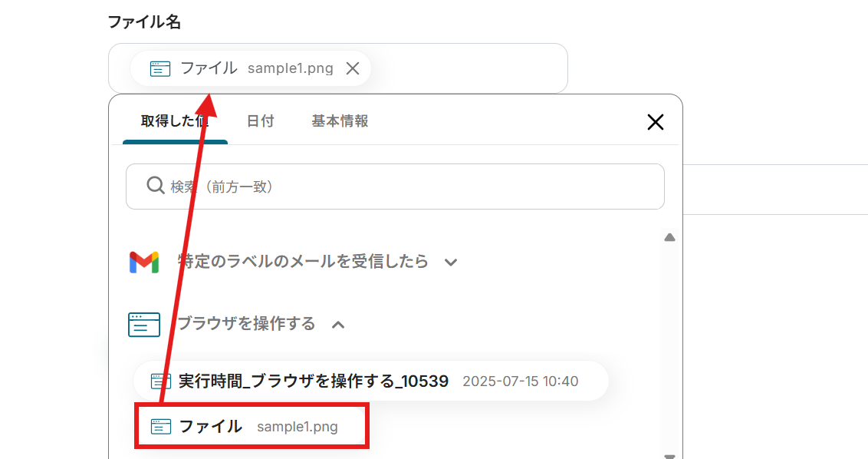The width and height of the screenshot is (868, 459).
Task: Click the browser icon in the file chip
Action: click(x=159, y=68)
